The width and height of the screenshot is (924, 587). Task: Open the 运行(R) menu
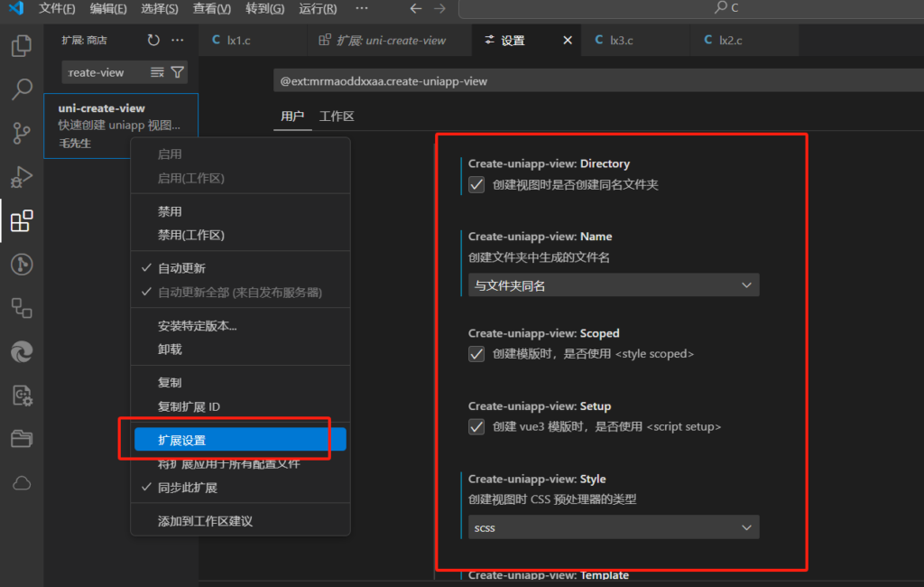click(x=318, y=9)
